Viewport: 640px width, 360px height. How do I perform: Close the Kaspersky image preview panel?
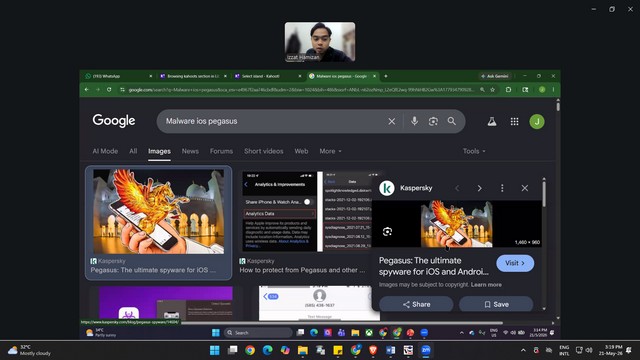click(x=524, y=188)
